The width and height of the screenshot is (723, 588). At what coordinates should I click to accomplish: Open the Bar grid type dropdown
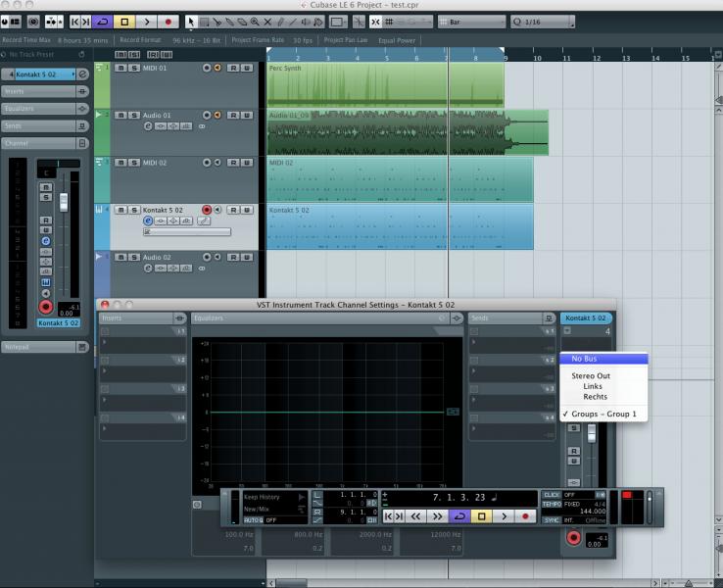click(x=471, y=22)
